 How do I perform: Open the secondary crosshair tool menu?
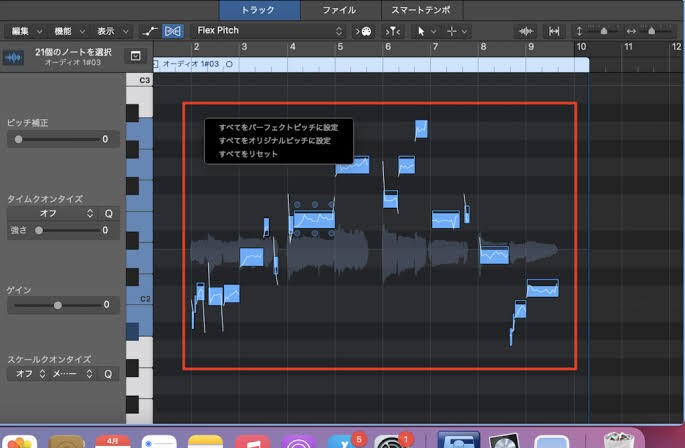pos(457,31)
